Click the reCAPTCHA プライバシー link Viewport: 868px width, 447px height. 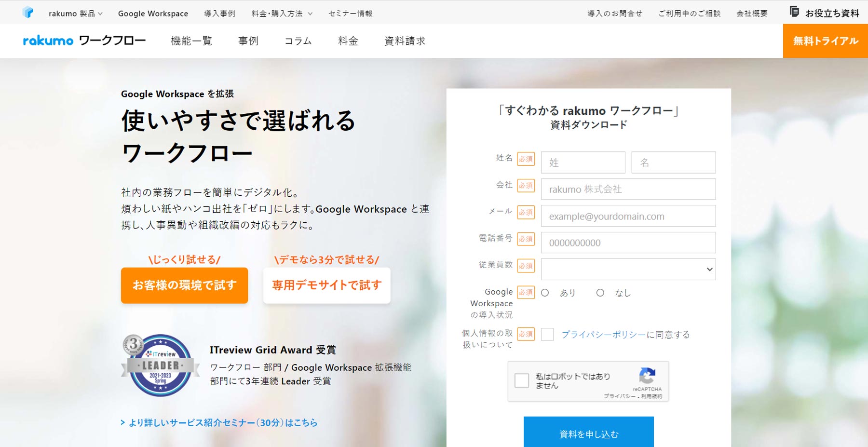click(x=619, y=396)
